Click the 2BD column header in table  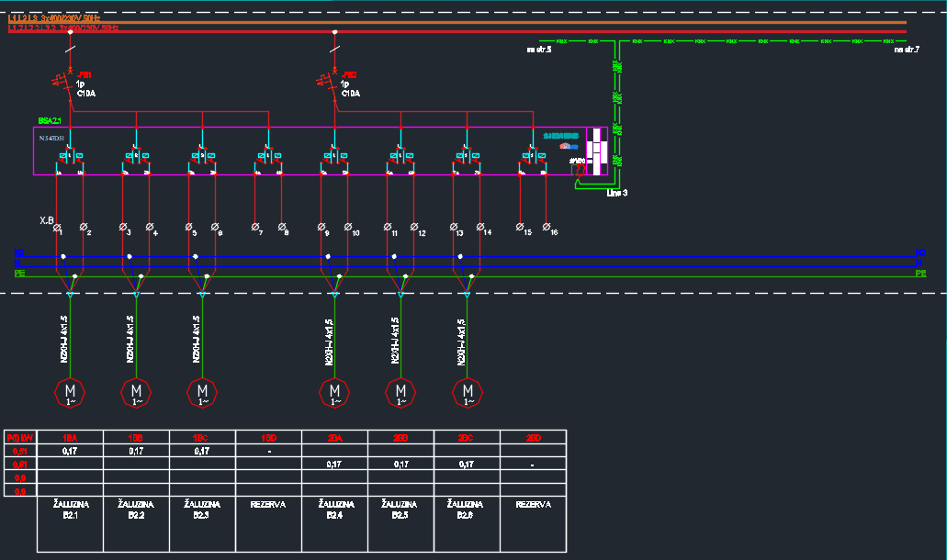pyautogui.click(x=533, y=438)
